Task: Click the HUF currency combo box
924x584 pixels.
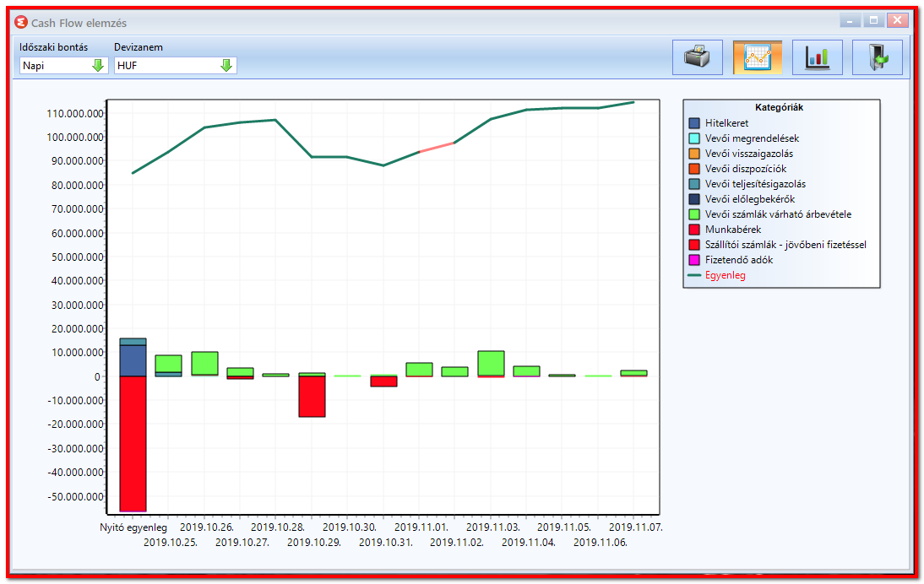Action: tap(175, 65)
